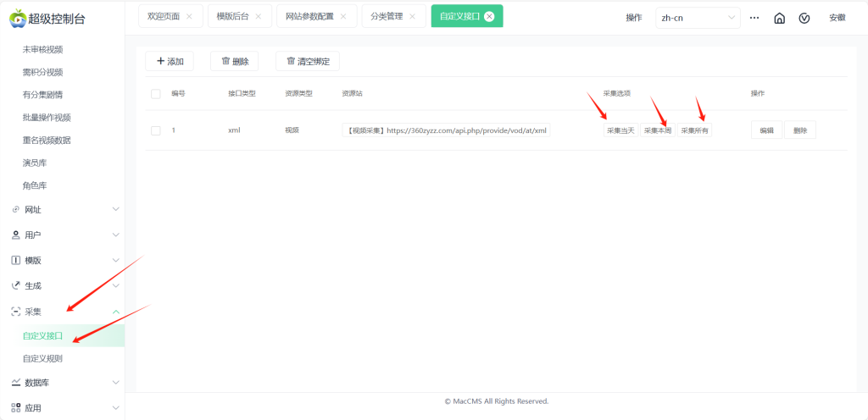This screenshot has width=868, height=420.
Task: Collapse the 采集 menu chevron
Action: pyautogui.click(x=115, y=312)
